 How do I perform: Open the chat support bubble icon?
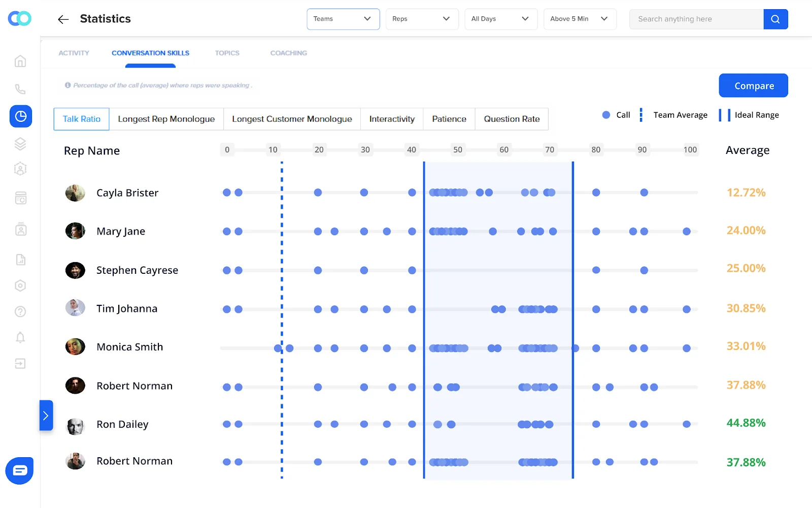pyautogui.click(x=20, y=470)
